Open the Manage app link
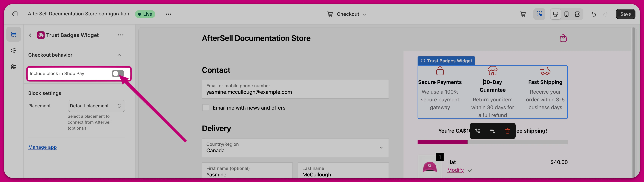Image resolution: width=644 pixels, height=182 pixels. point(43,147)
